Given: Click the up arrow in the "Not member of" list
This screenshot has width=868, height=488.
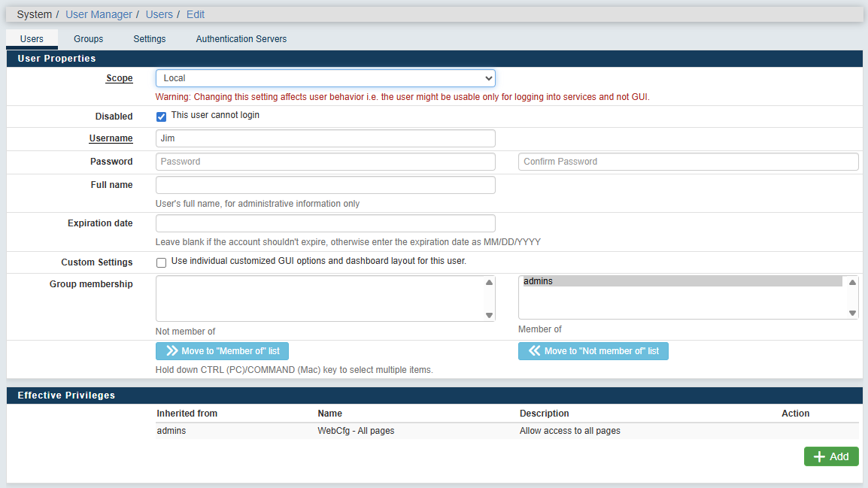Looking at the screenshot, I should coord(489,283).
